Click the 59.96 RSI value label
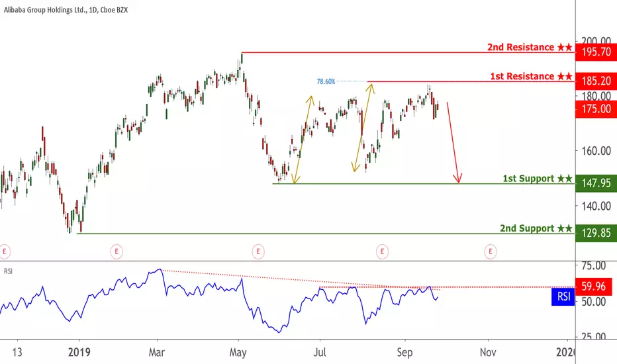The image size is (617, 364). click(x=593, y=287)
